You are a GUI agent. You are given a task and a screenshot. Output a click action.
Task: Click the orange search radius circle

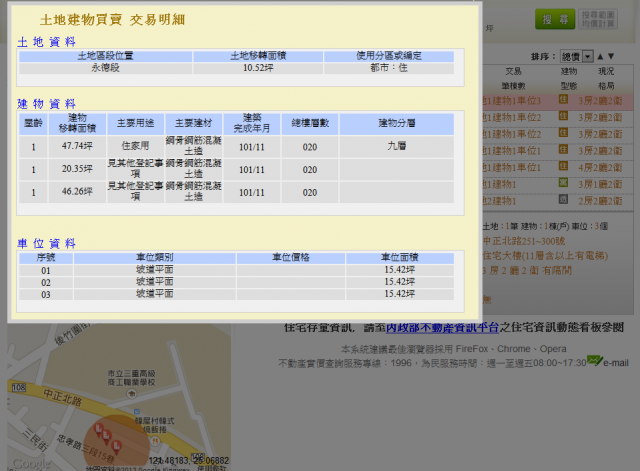tap(117, 443)
